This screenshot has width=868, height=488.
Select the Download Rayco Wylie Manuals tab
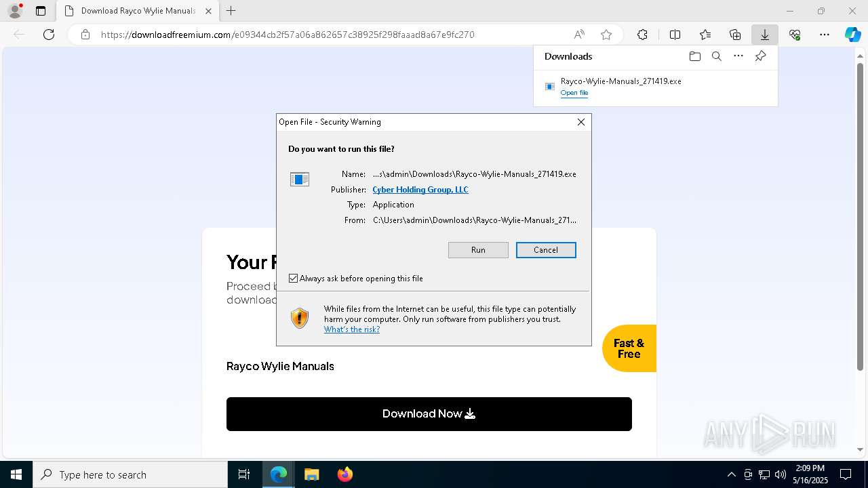pos(138,11)
